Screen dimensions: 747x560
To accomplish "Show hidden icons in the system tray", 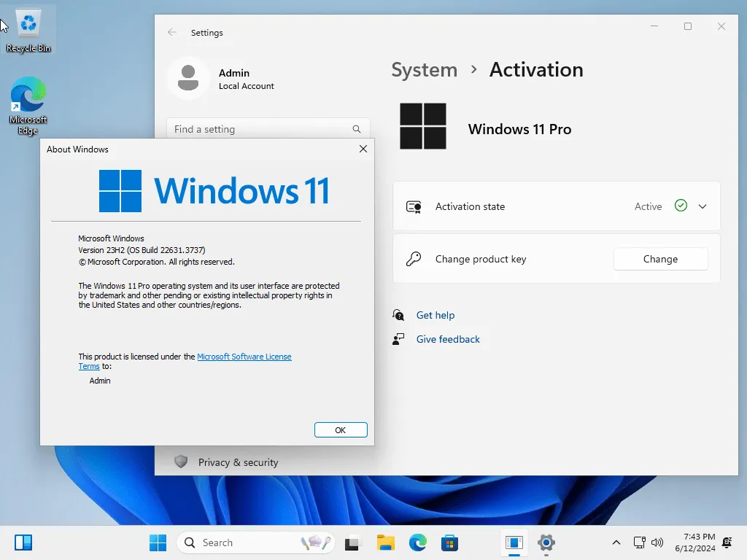I will pyautogui.click(x=616, y=542).
